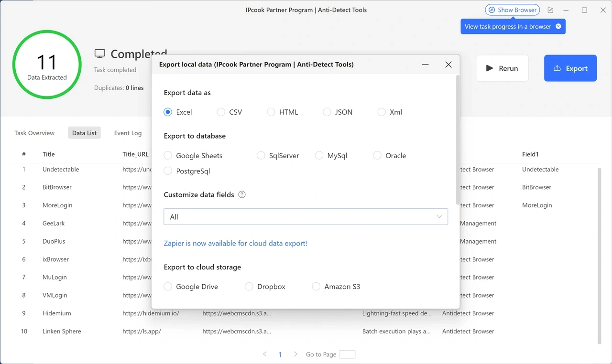Click the next page chevron
The image size is (612, 364).
click(295, 354)
